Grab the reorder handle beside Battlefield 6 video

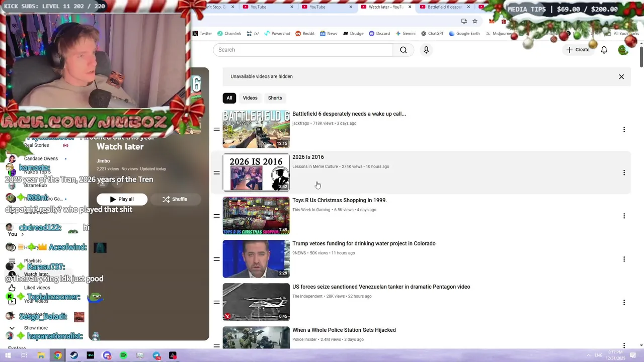coord(216,130)
